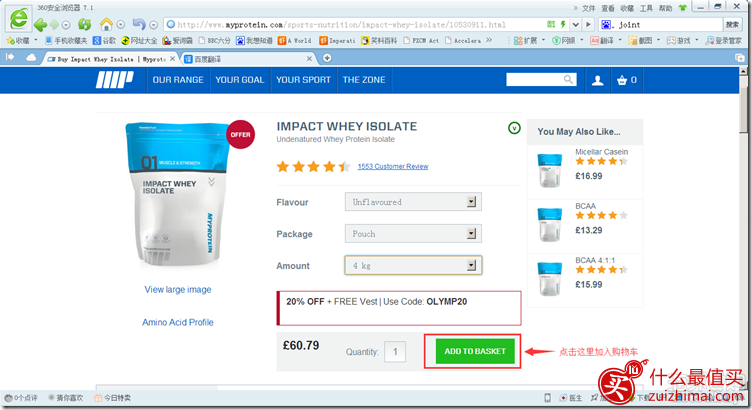
Task: Open the 帮助 menu
Action: [665, 8]
